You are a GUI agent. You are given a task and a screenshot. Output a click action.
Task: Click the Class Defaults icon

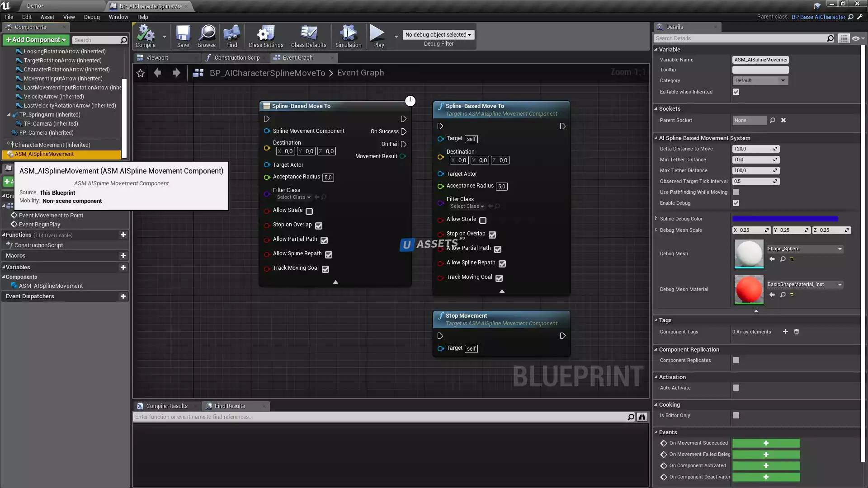308,36
